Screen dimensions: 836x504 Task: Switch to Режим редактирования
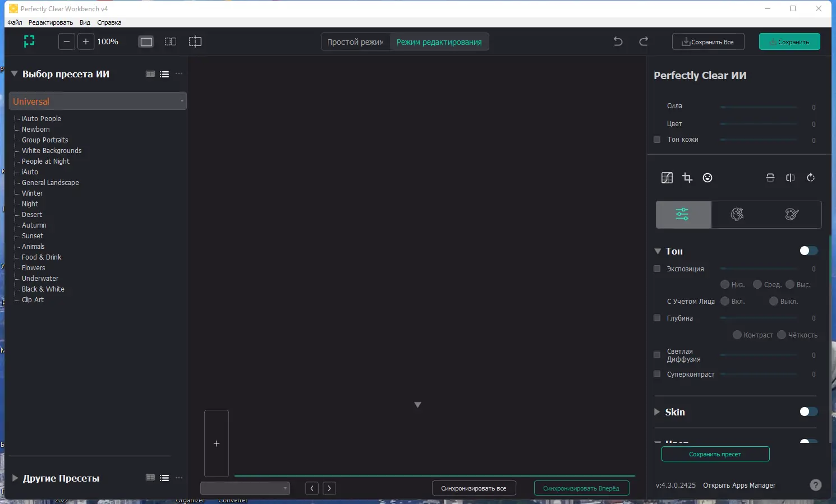coord(439,42)
